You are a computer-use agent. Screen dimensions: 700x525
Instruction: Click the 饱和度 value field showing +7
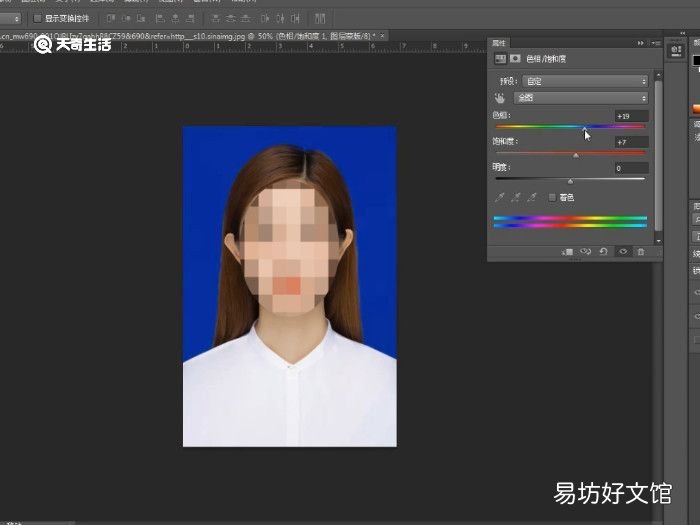click(x=631, y=142)
